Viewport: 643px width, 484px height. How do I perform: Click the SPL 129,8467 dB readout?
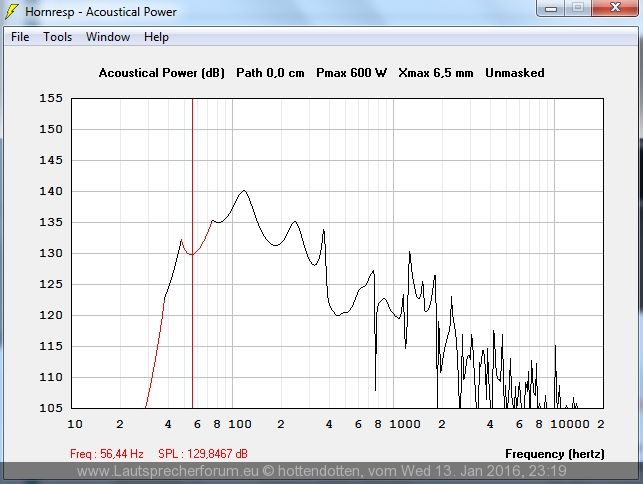pyautogui.click(x=203, y=454)
